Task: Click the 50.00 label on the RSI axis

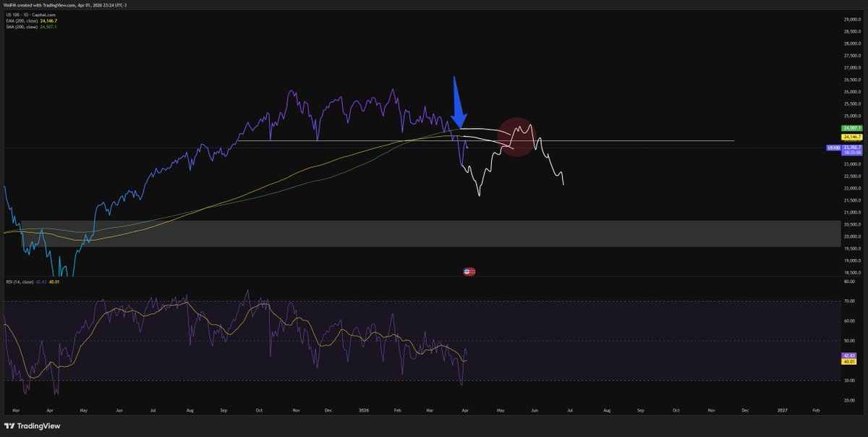Action: pyautogui.click(x=848, y=341)
